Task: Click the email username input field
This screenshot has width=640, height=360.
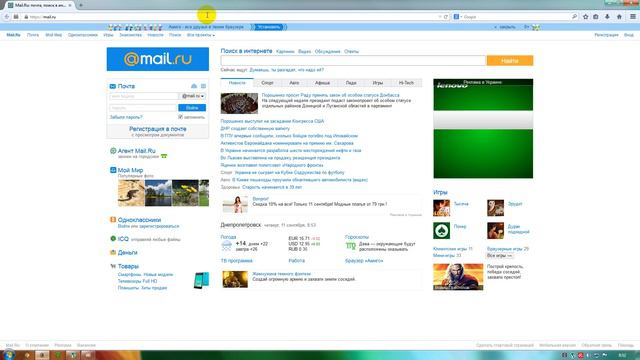Action: tap(144, 96)
